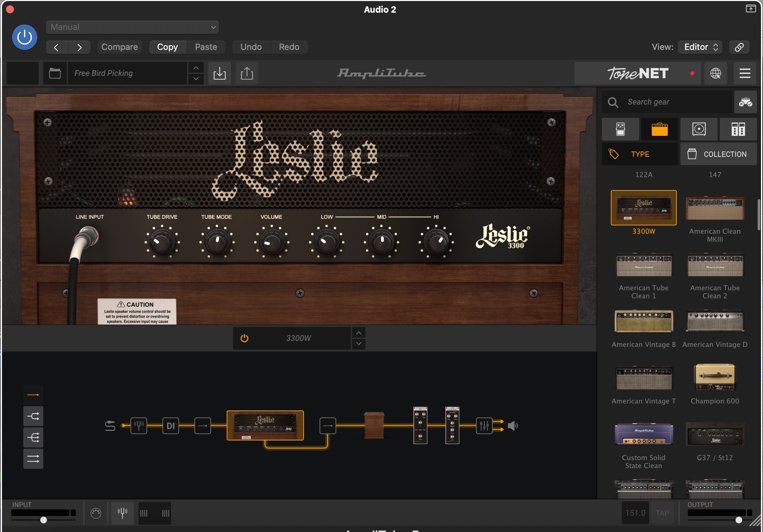Click the Free Bird Picking preset name
The height and width of the screenshot is (532, 763).
pos(127,73)
